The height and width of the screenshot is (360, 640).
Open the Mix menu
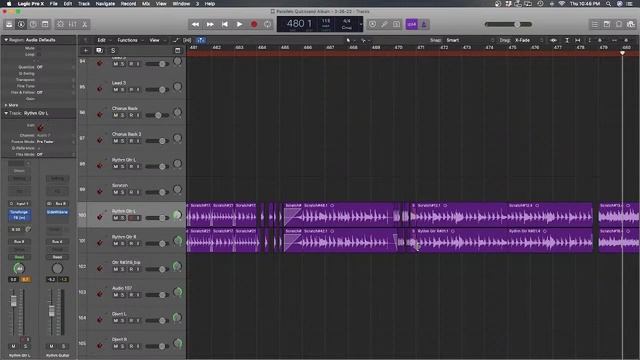point(146,4)
